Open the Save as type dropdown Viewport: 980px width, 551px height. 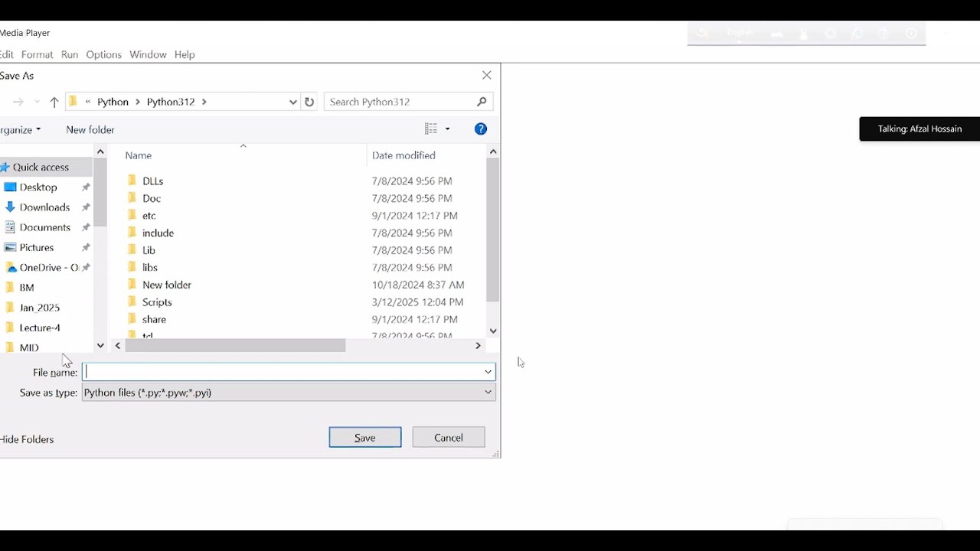(x=488, y=393)
